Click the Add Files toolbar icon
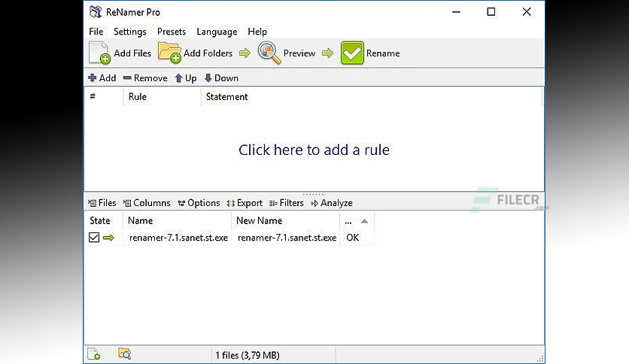 [99, 53]
